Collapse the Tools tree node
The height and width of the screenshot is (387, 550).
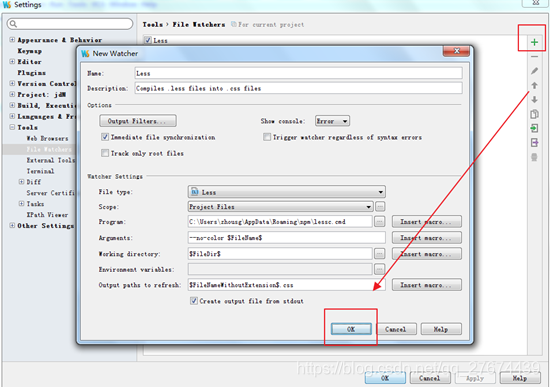click(12, 127)
